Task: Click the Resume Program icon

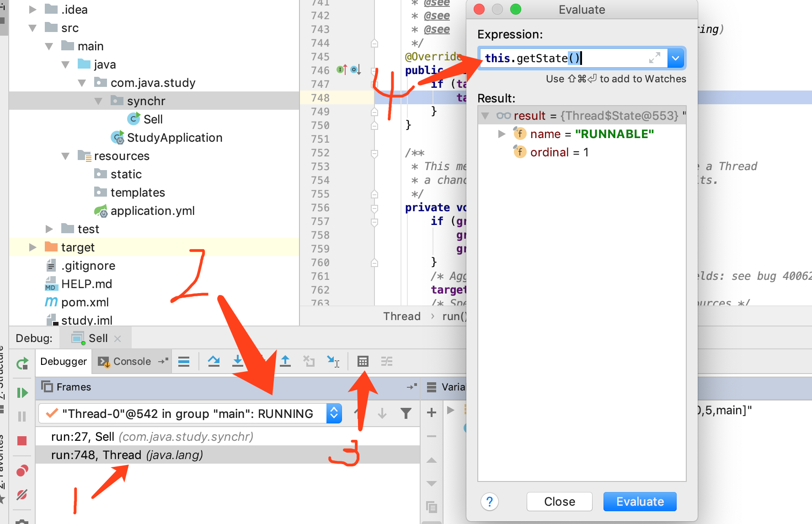Action: 22,393
